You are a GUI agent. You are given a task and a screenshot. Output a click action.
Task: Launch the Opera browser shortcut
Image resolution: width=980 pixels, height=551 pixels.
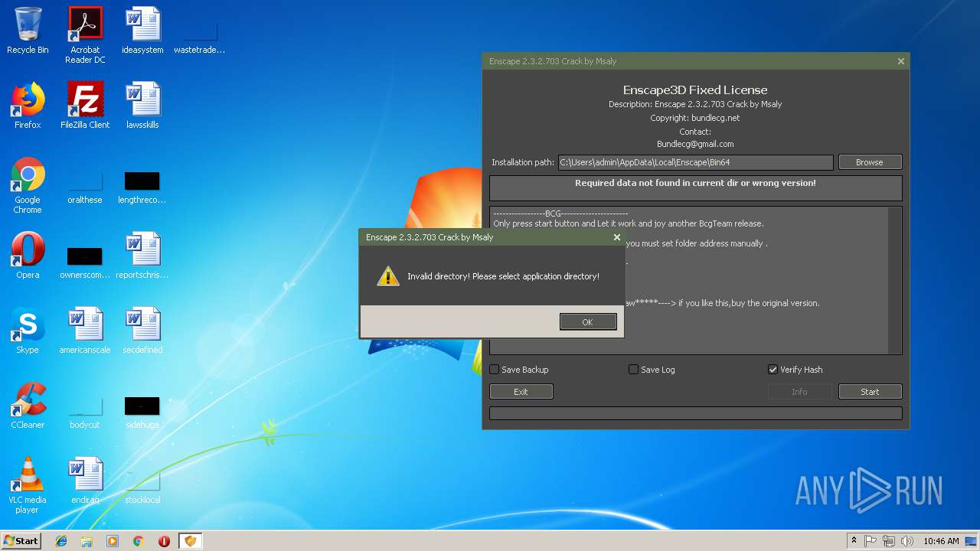(28, 256)
